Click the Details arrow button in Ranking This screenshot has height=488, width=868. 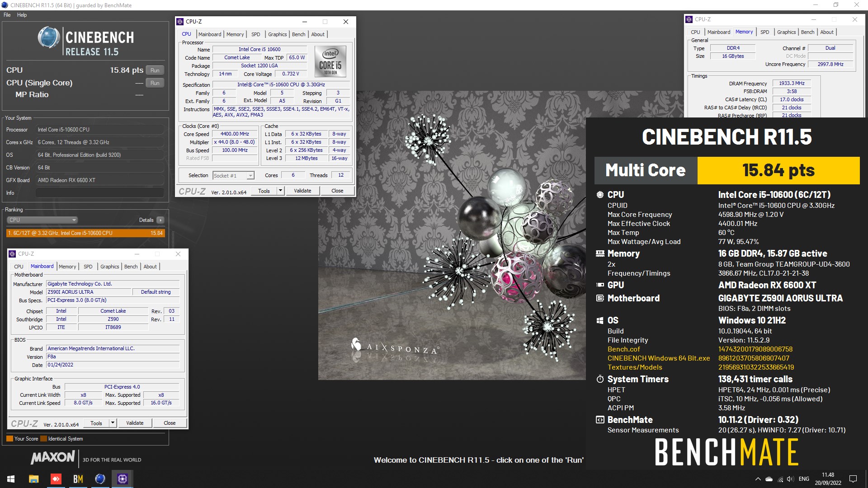(160, 220)
